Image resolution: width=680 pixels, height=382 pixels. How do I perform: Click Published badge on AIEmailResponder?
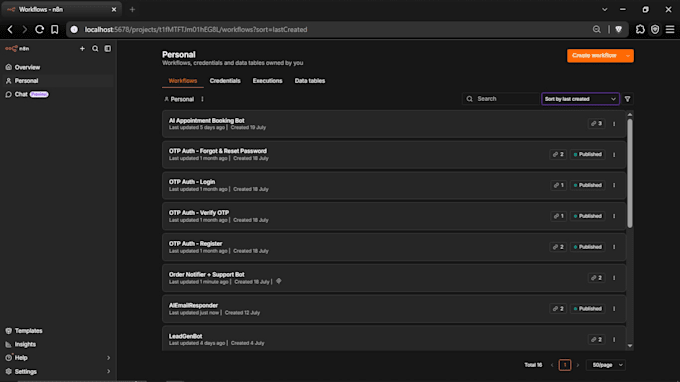click(x=588, y=309)
